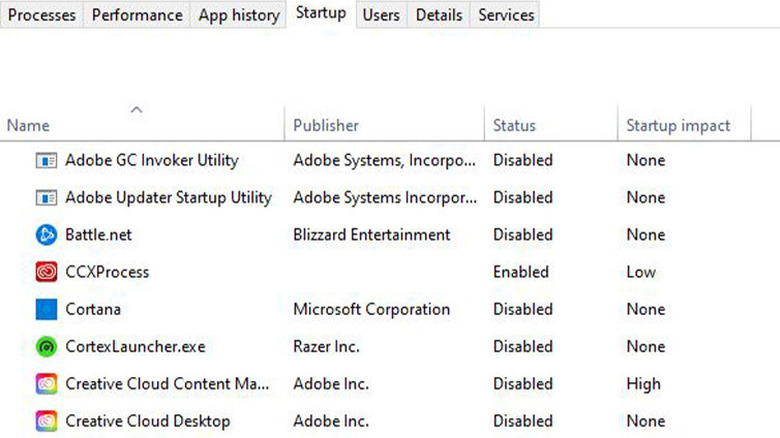This screenshot has height=438, width=780.
Task: Click the Publisher column header
Action: click(326, 126)
